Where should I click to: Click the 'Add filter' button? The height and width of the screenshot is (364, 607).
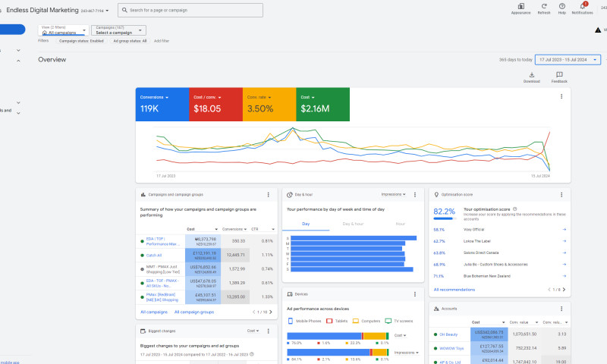(162, 41)
